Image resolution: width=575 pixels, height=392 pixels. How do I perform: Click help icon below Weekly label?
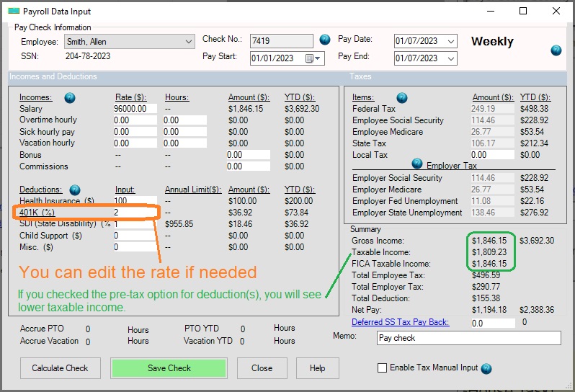(556, 50)
